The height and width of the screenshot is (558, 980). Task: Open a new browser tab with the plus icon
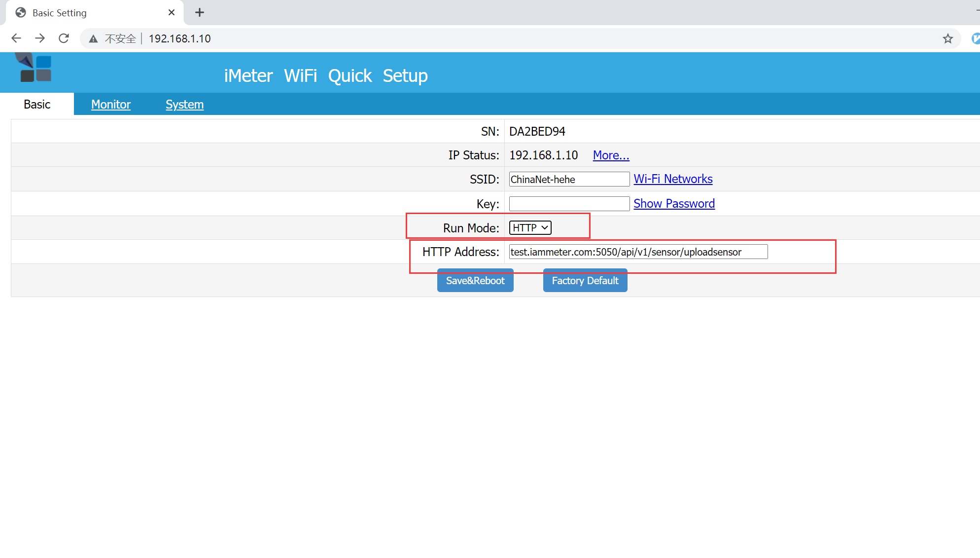[x=199, y=12]
